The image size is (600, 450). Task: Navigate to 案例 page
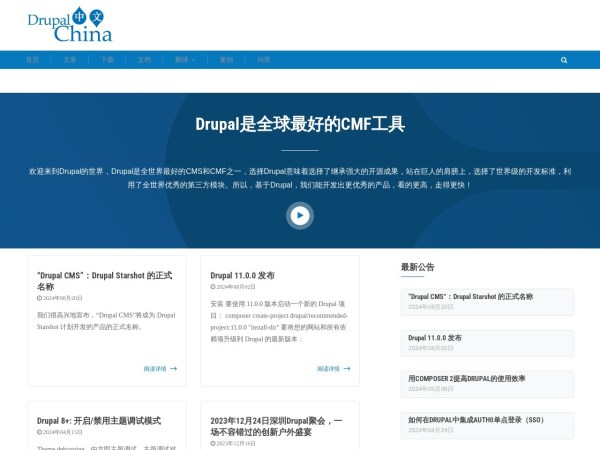tap(226, 60)
